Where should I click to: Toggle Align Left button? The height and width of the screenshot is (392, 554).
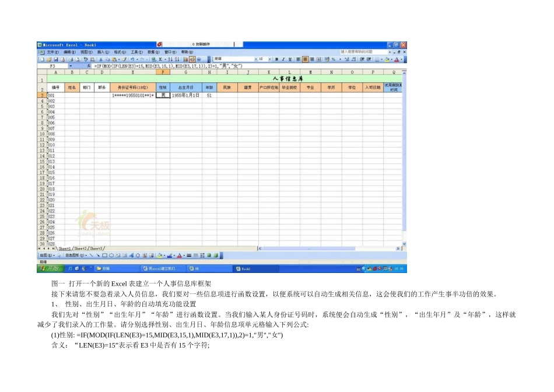pyautogui.click(x=298, y=60)
